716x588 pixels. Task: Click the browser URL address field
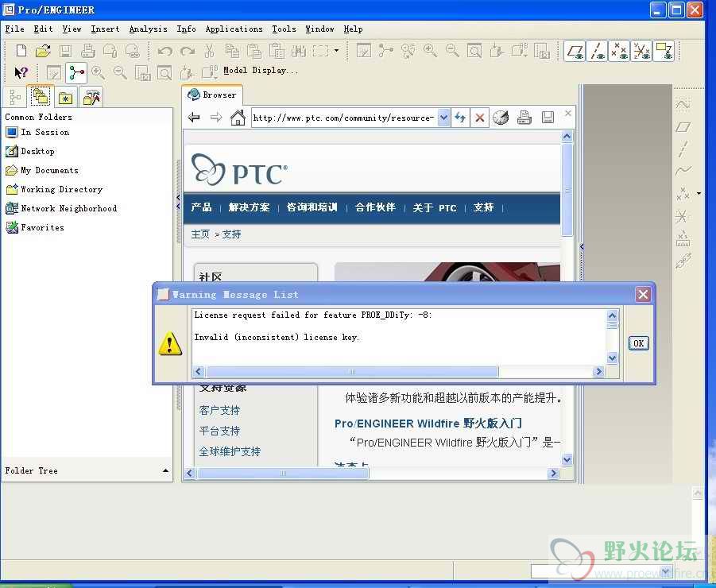coord(343,118)
